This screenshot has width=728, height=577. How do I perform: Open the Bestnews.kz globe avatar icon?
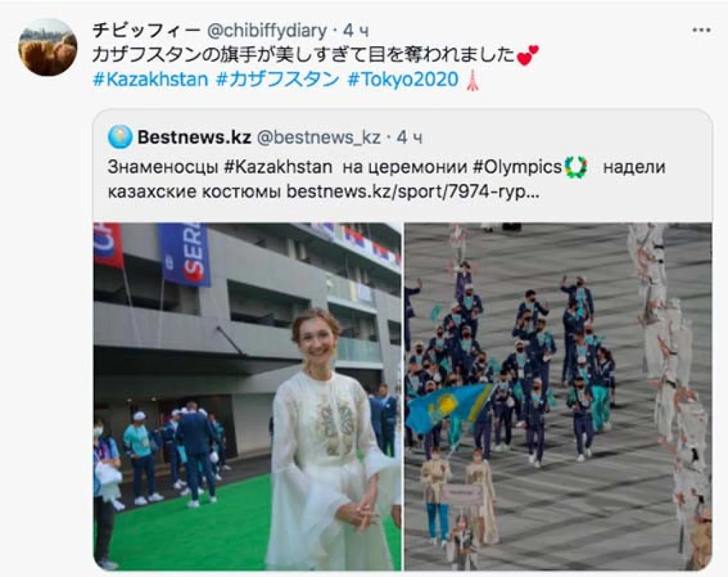coord(120,137)
